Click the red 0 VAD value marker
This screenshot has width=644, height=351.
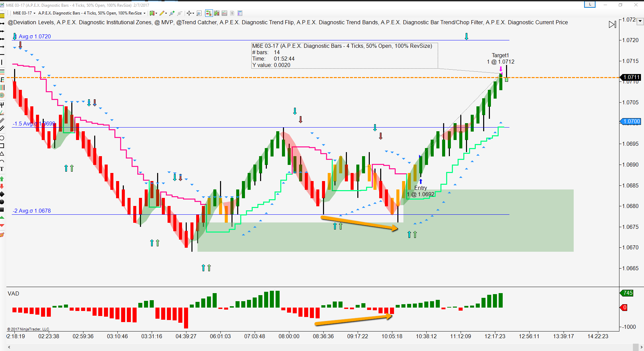[624, 307]
